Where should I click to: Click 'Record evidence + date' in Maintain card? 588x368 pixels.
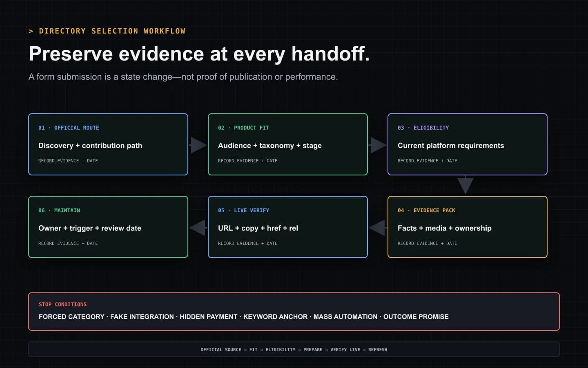[x=68, y=243]
